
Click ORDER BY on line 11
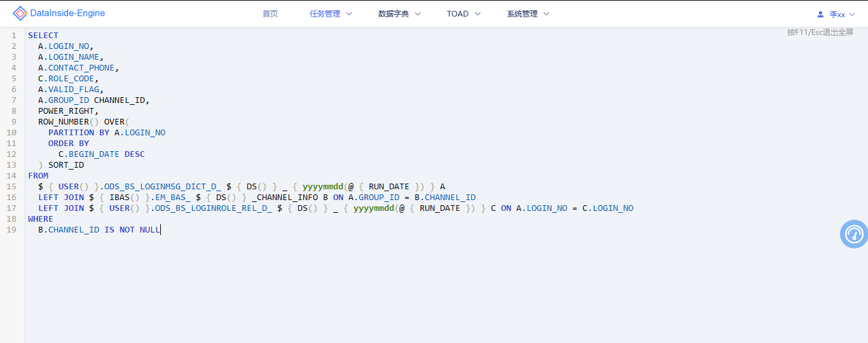[69, 144]
